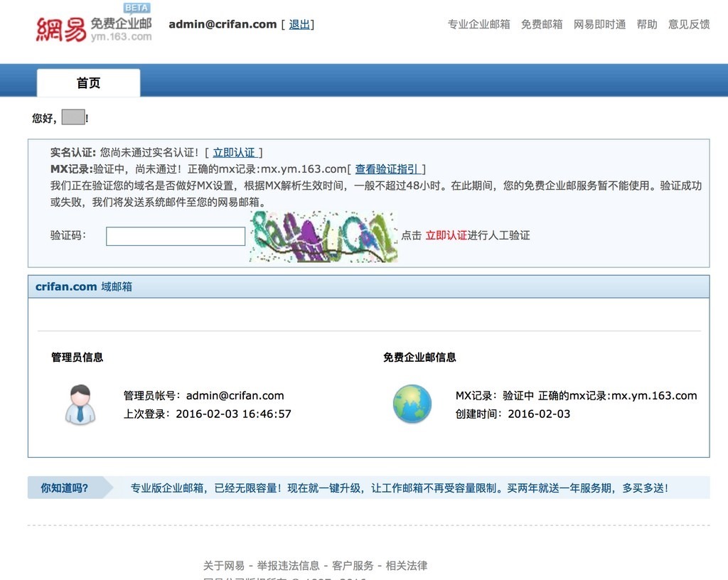Image resolution: width=728 pixels, height=580 pixels.
Task: Click the NetEase 網易 logo
Action: coord(61,29)
